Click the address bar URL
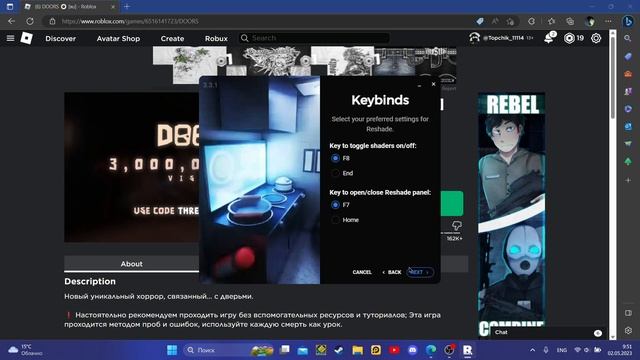 click(x=130, y=21)
